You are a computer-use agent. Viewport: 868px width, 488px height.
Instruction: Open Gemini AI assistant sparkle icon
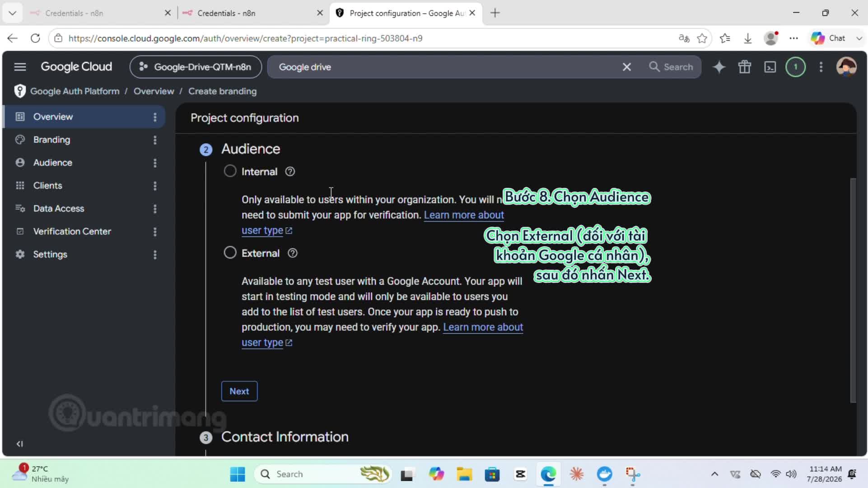click(719, 67)
